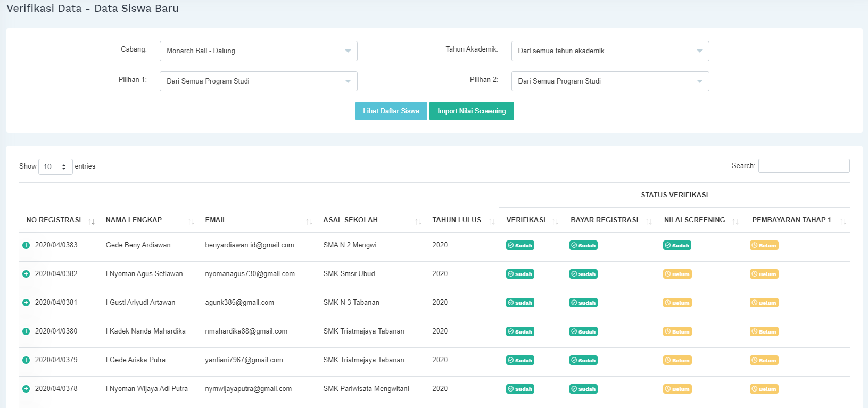Click the table Search input field
Image resolution: width=868 pixels, height=408 pixels.
tap(804, 166)
